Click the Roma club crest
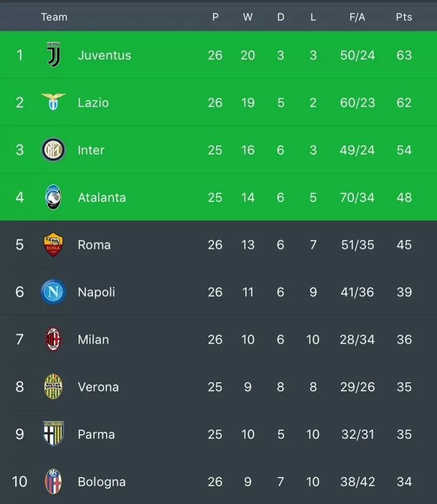437x504 pixels. pos(53,244)
